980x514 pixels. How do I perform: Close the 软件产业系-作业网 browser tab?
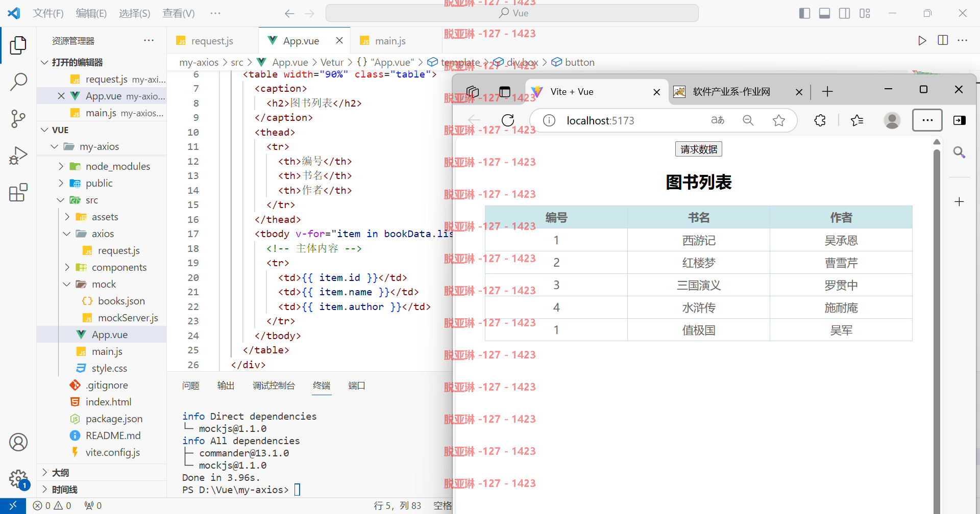click(799, 92)
